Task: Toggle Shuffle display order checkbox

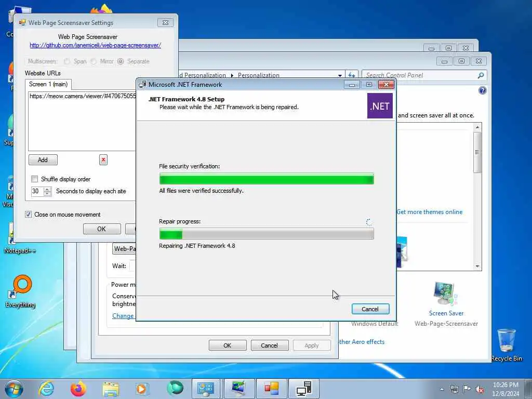Action: click(x=34, y=179)
